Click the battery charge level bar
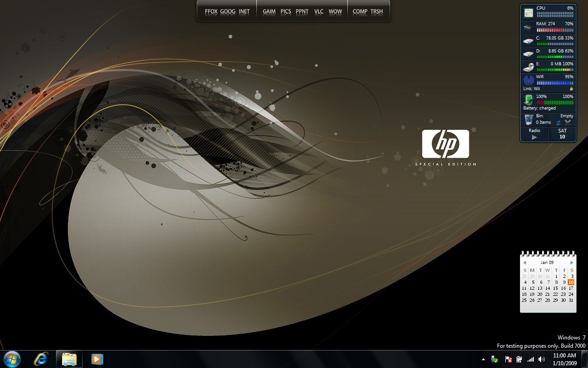The image size is (588, 368). [x=555, y=103]
